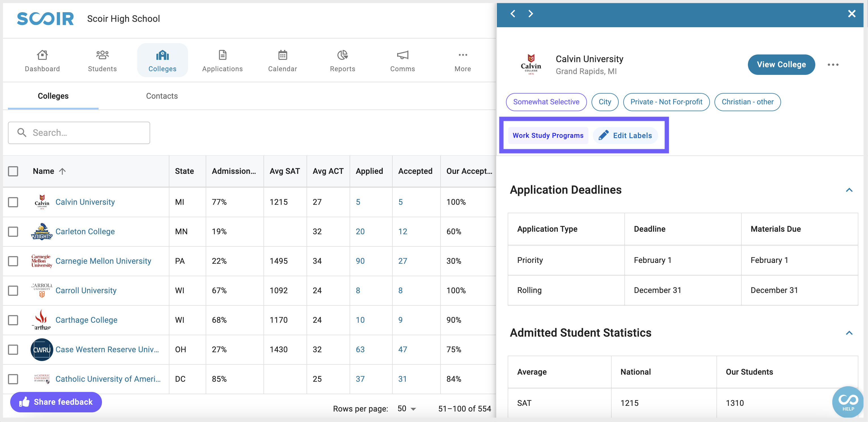
Task: Open the Rows per page dropdown
Action: (x=407, y=408)
